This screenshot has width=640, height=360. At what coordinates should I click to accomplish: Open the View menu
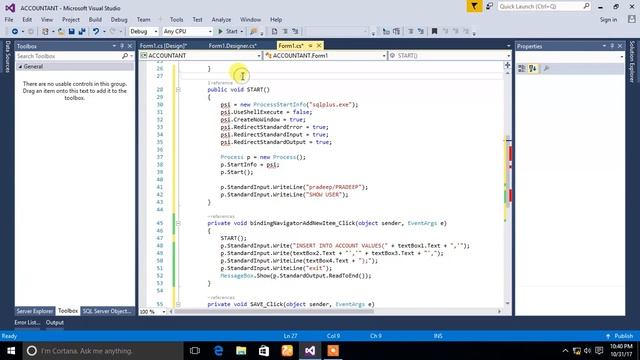tap(47, 20)
